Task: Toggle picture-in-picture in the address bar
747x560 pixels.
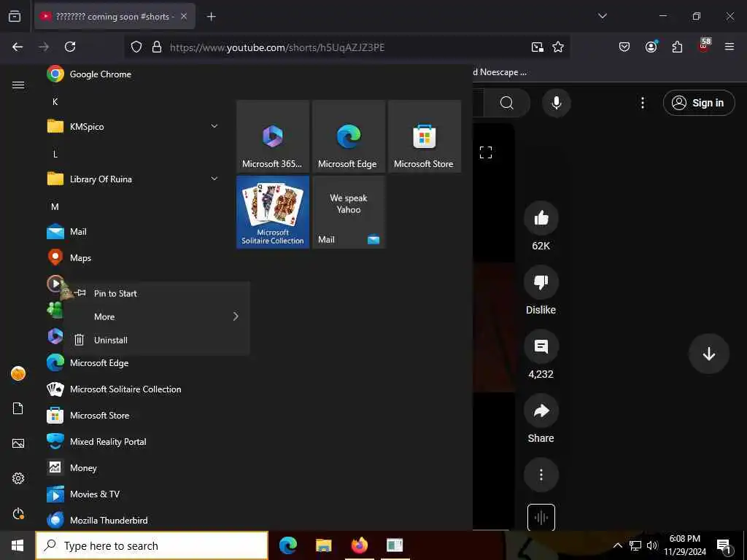Action: click(538, 47)
